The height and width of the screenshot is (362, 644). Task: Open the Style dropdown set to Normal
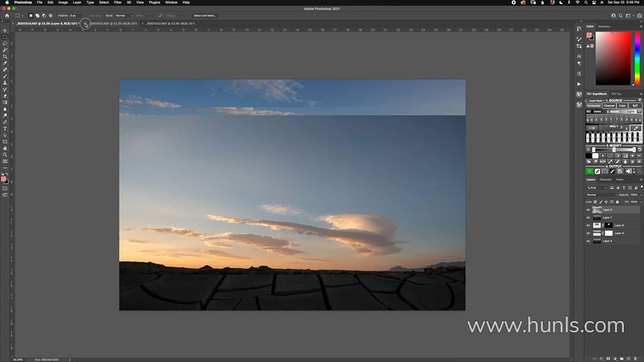point(123,15)
